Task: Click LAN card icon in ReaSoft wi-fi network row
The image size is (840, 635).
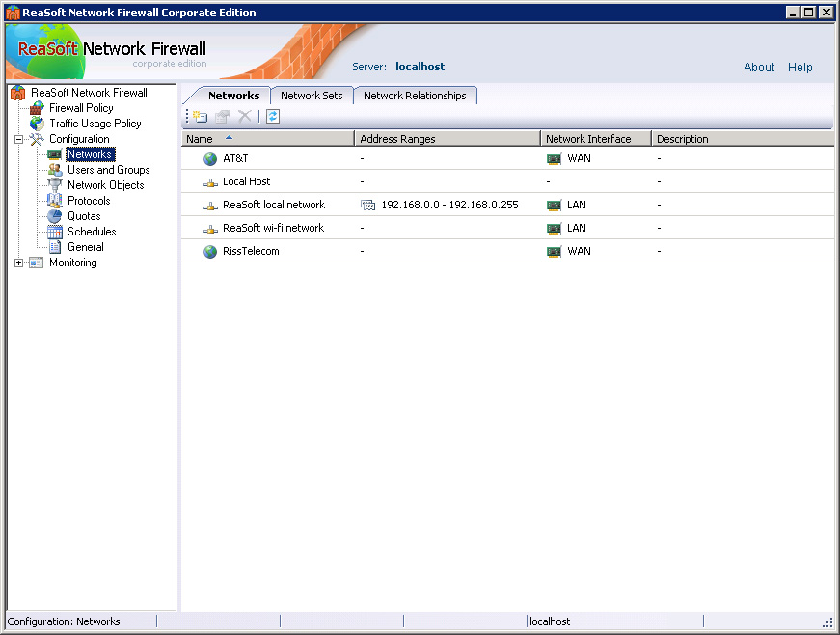Action: (x=554, y=229)
